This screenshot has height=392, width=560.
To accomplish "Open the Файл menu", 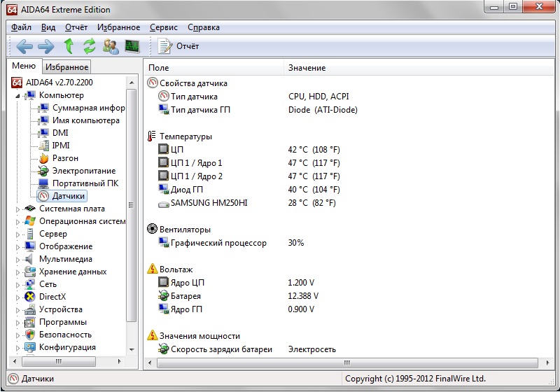I will 21,27.
